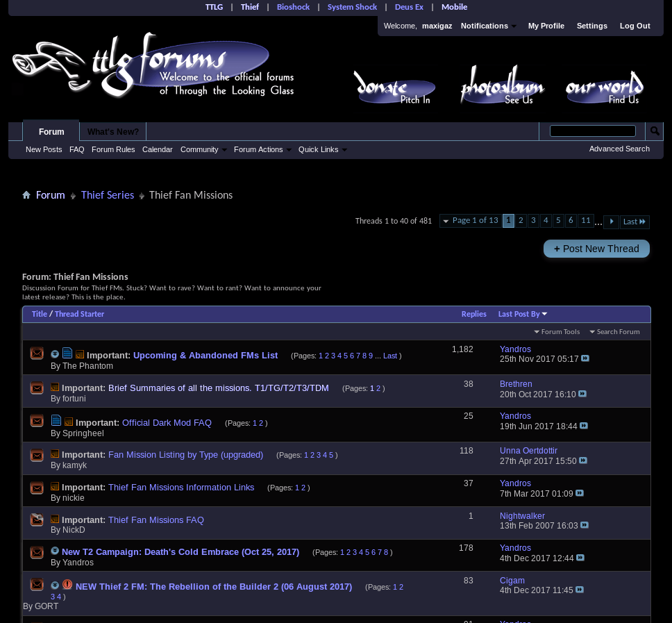This screenshot has height=623, width=672.
Task: Sort threads by Replies column
Action: 473,314
